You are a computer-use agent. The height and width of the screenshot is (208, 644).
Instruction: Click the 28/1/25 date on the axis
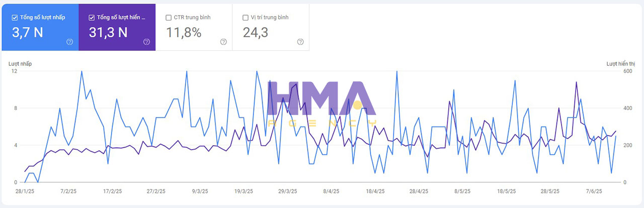pyautogui.click(x=25, y=191)
